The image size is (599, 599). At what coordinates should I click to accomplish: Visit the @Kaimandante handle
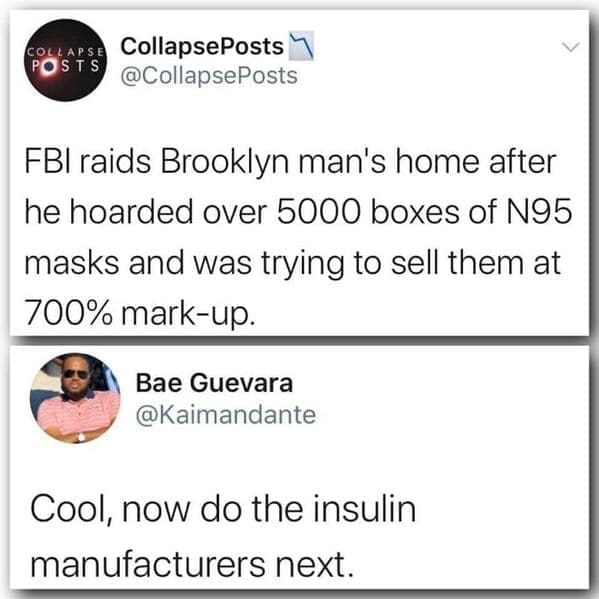226,414
